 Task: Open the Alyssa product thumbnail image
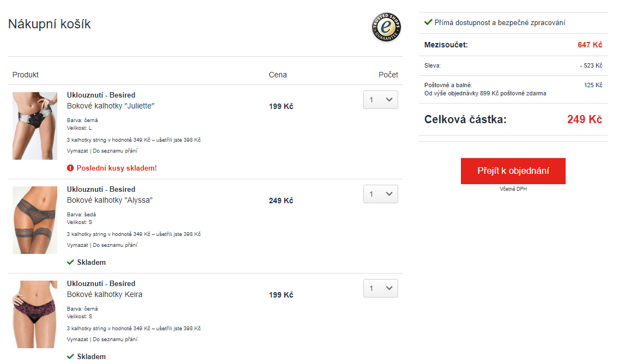pyautogui.click(x=35, y=220)
